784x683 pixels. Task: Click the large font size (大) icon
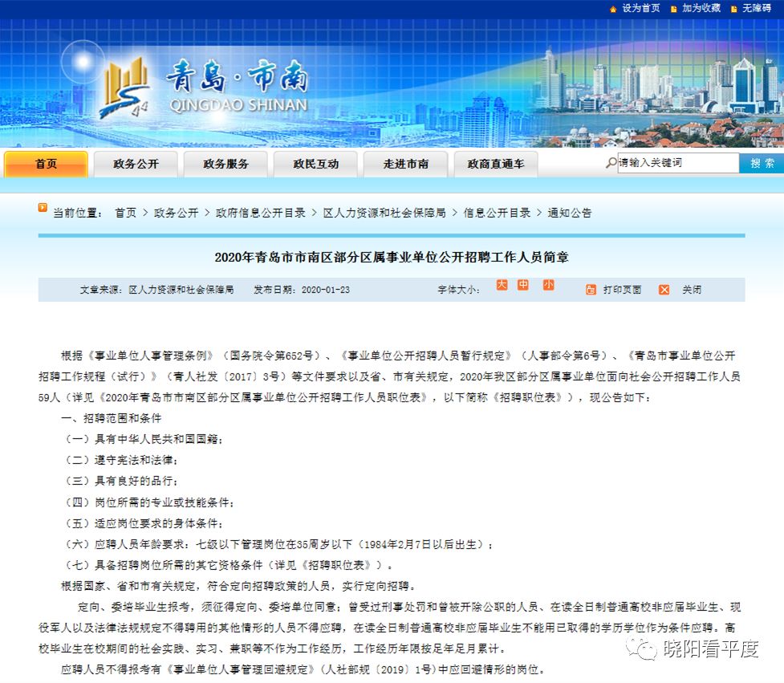[x=502, y=285]
